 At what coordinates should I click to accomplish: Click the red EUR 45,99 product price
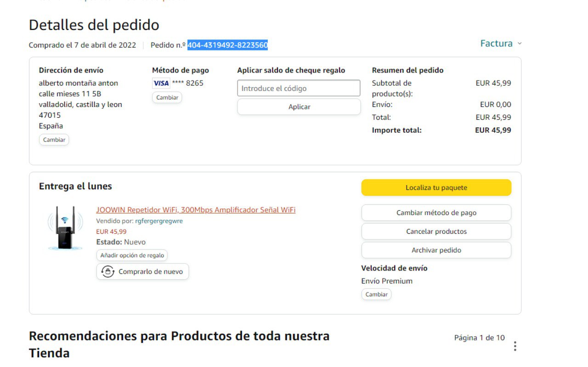coord(111,231)
